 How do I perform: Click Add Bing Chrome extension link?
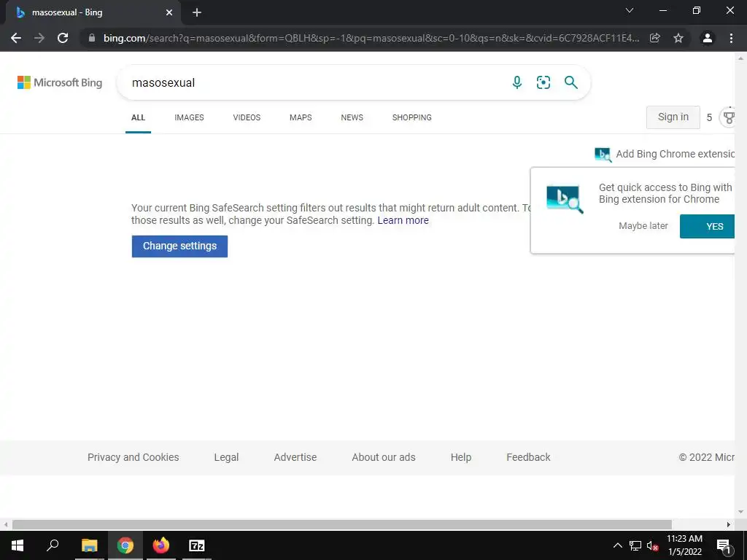pyautogui.click(x=665, y=154)
